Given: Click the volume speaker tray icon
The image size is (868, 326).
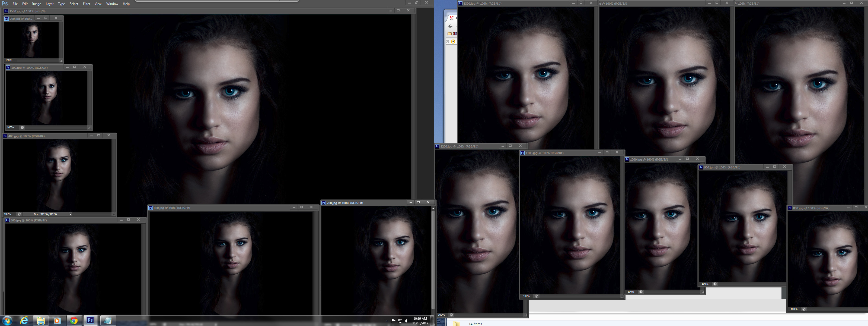Looking at the screenshot, I should [x=406, y=321].
